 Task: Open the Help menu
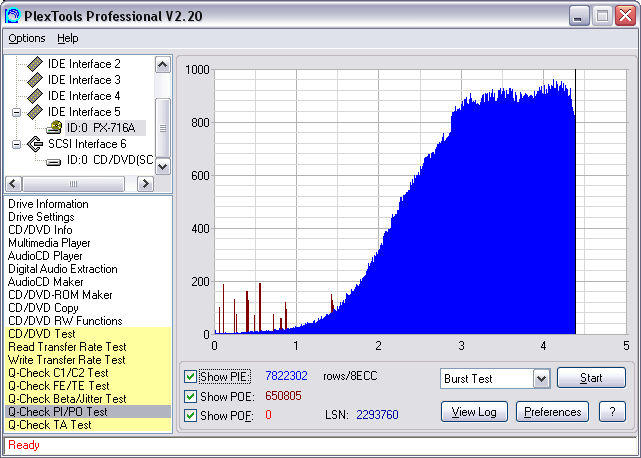pyautogui.click(x=67, y=38)
